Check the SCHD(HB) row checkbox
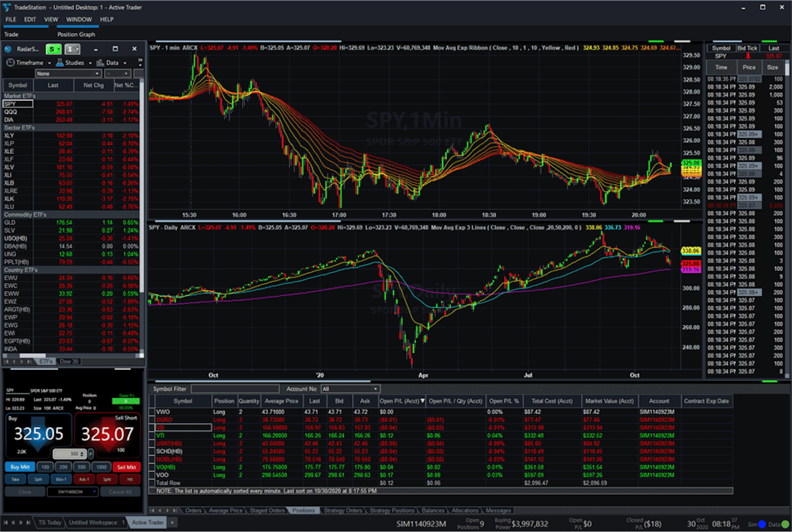 pyautogui.click(x=152, y=451)
